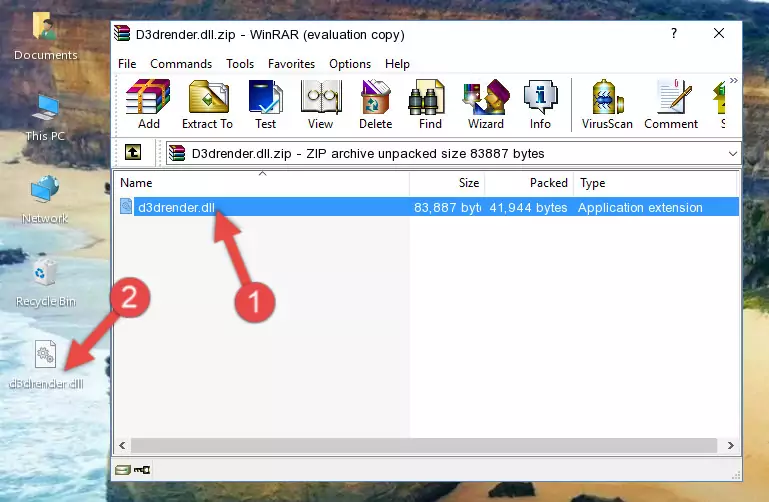This screenshot has height=502, width=769.
Task: Open the Extract To tool
Action: point(207,104)
